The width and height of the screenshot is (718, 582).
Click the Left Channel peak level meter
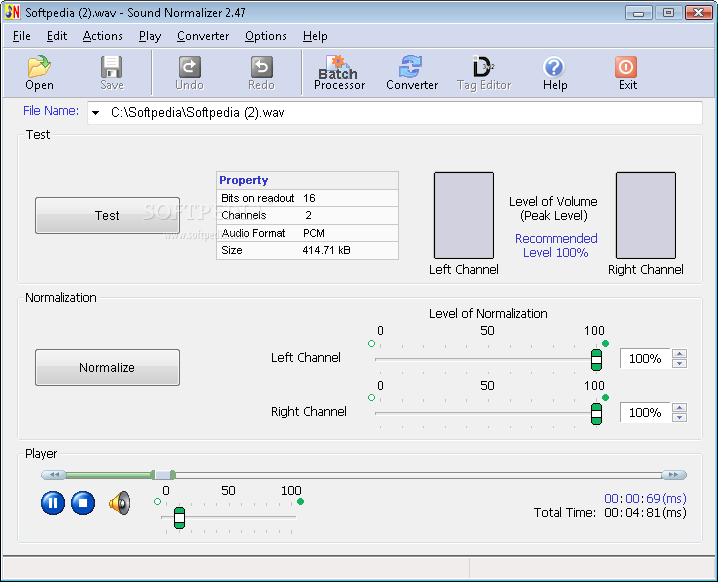(464, 215)
